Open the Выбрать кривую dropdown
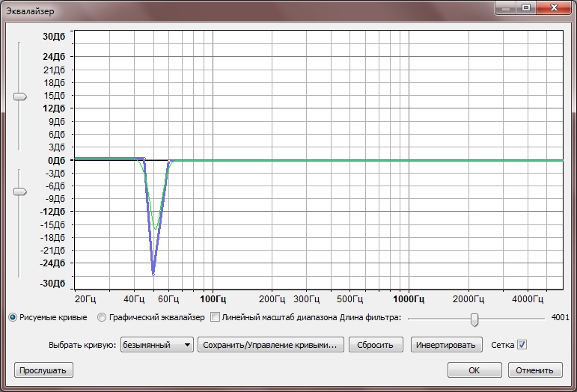 point(157,345)
